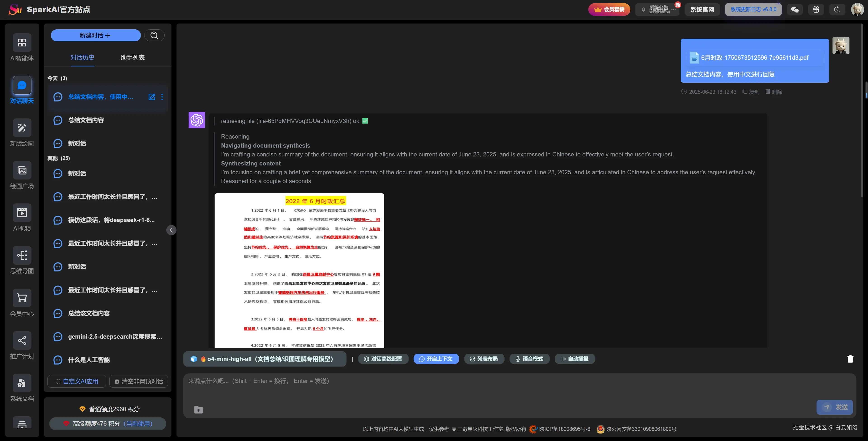Open more options for active conversation
Viewport: 868px width, 441px height.
pos(162,97)
